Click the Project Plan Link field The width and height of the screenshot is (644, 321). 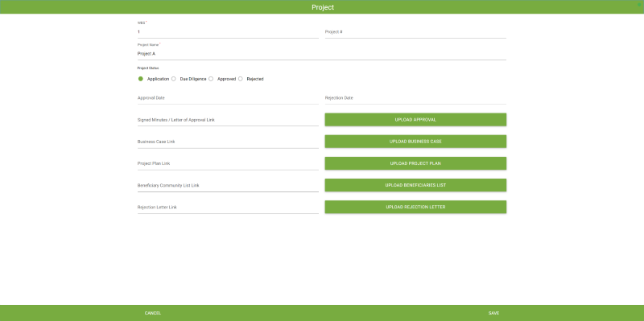click(228, 163)
